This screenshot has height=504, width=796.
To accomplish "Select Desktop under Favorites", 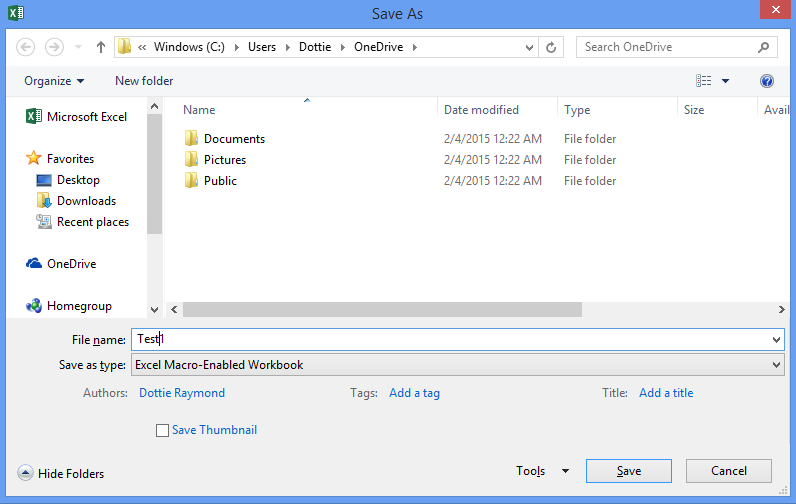I will click(68, 180).
